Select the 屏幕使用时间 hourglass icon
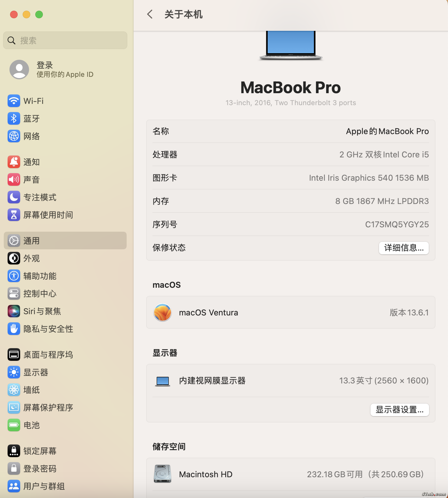 (14, 215)
